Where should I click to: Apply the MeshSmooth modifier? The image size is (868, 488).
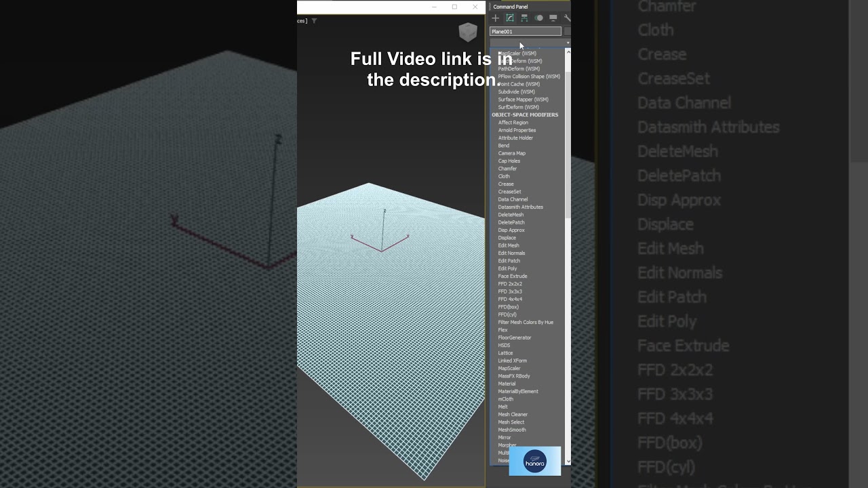coord(512,430)
